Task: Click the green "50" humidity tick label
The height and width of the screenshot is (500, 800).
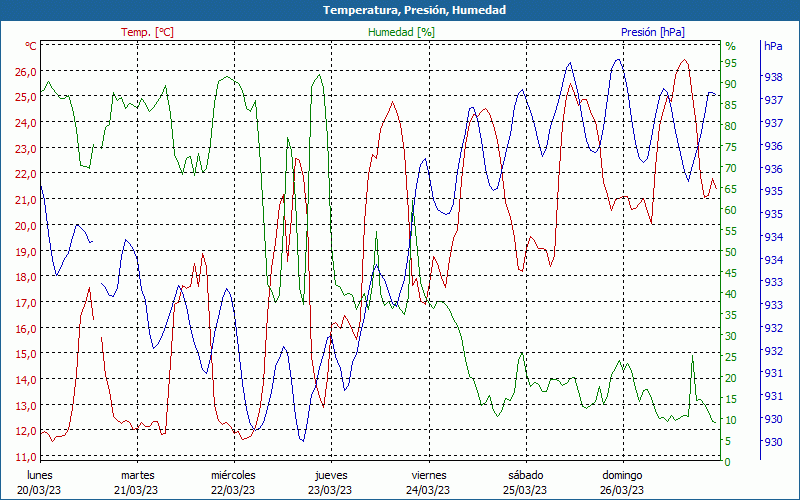Action: (731, 252)
